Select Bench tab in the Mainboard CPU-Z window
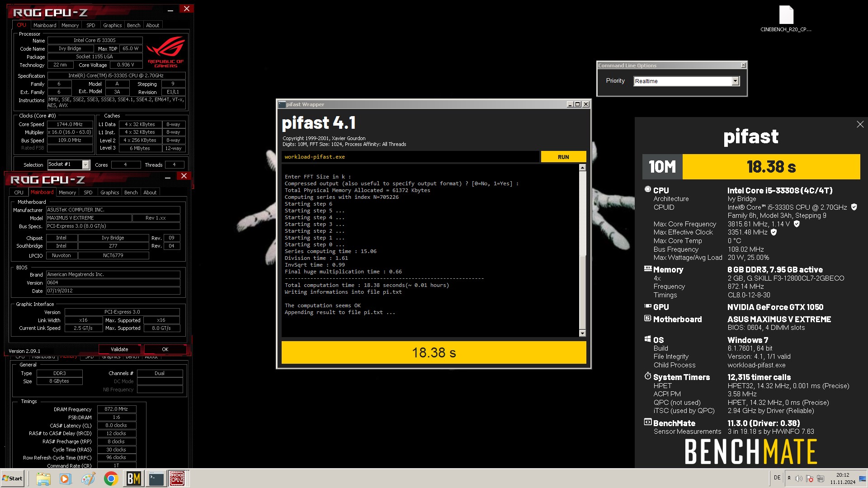Image resolution: width=868 pixels, height=488 pixels. tap(131, 192)
